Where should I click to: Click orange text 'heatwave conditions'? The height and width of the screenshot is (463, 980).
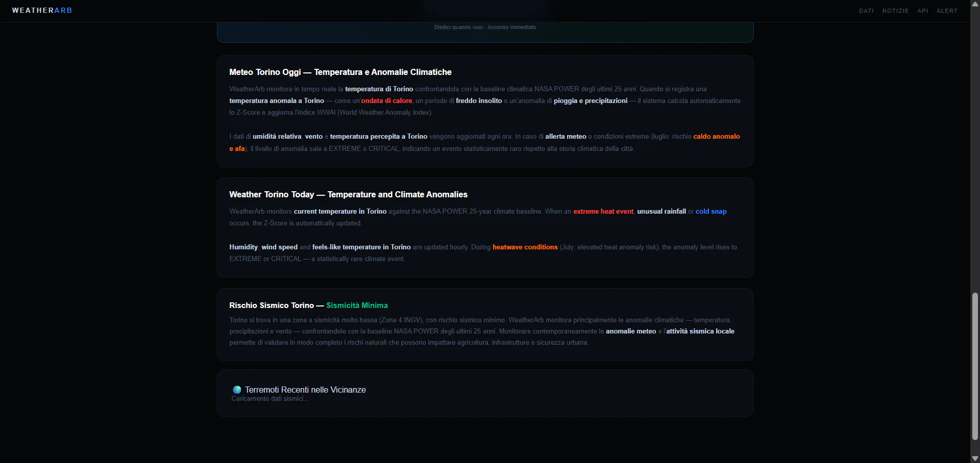(525, 247)
